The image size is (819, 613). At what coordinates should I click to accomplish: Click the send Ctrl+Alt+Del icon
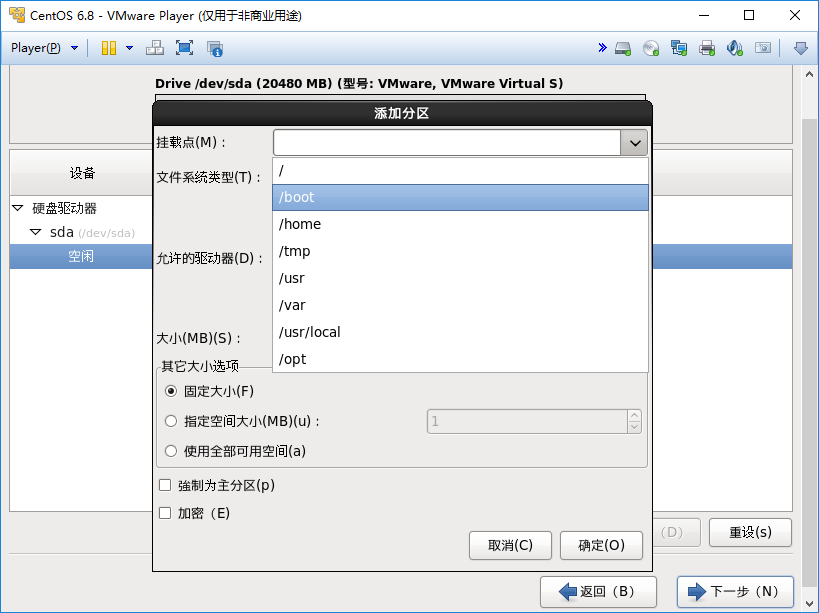[x=155, y=48]
